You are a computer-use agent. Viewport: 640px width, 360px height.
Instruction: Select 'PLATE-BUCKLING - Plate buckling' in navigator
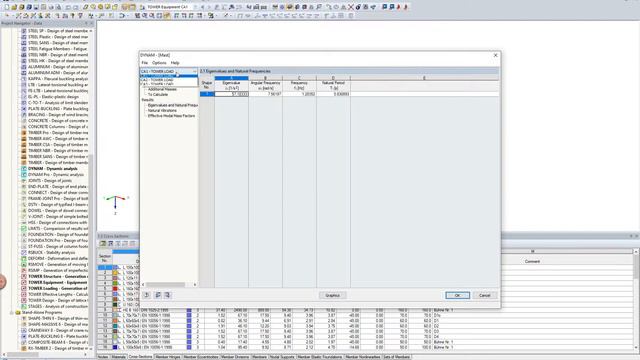coord(58,109)
